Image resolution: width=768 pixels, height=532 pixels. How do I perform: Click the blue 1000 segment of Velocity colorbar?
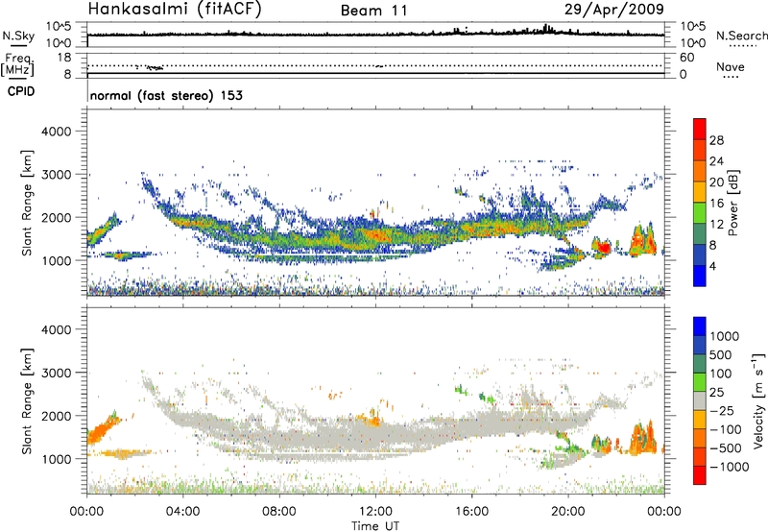click(700, 326)
